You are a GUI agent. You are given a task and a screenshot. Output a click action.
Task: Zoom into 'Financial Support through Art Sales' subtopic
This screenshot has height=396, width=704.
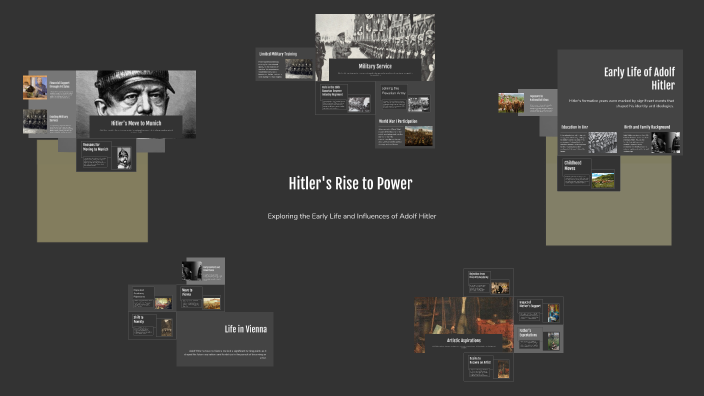coord(59,84)
